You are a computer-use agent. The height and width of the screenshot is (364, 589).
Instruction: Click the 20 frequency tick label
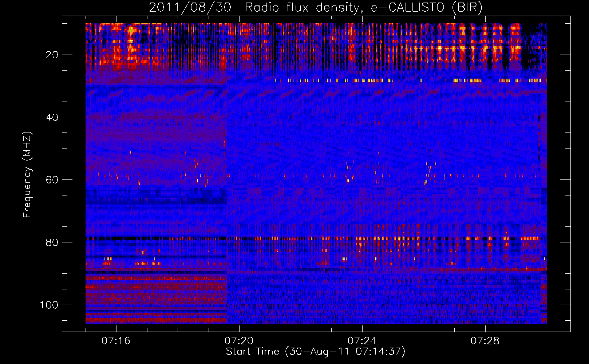coord(52,55)
